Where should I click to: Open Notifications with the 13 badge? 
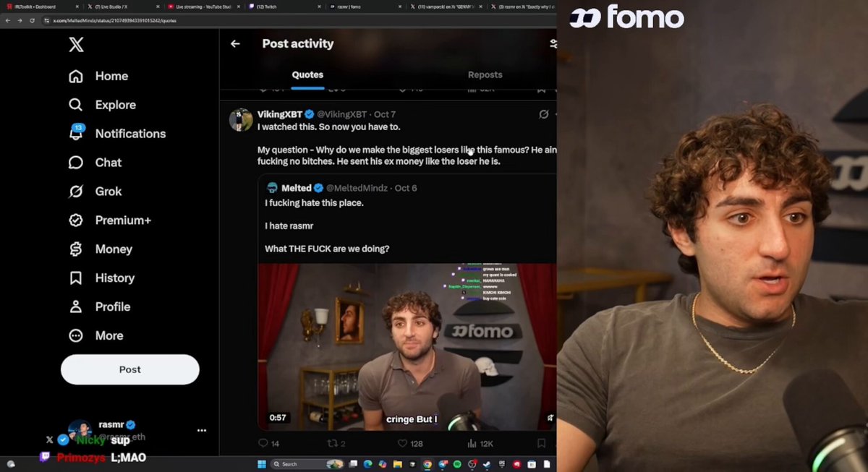(x=117, y=134)
